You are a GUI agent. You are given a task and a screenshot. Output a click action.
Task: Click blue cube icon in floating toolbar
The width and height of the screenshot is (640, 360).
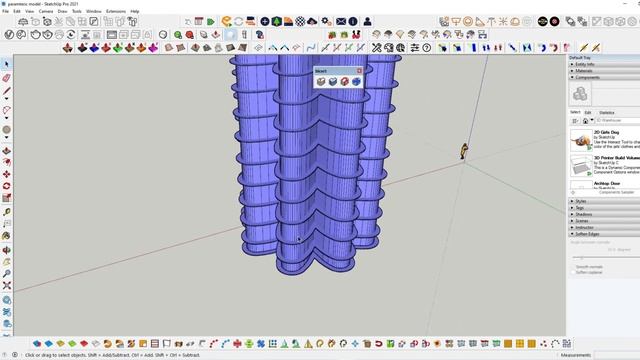(356, 82)
